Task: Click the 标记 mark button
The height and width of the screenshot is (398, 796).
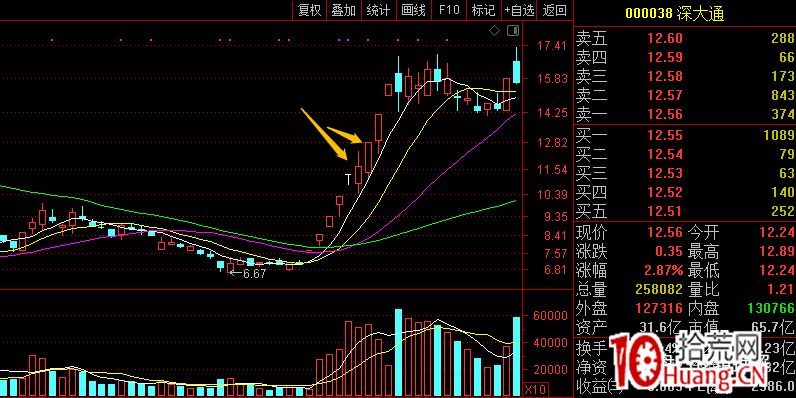Action: point(483,10)
